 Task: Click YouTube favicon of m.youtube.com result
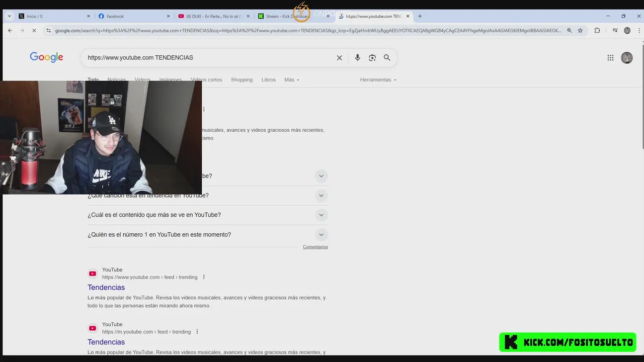point(93,328)
